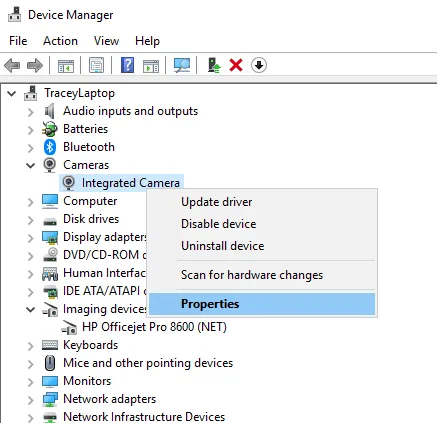Click the down-arrow disable device icon
This screenshot has height=423, width=437.
pyautogui.click(x=259, y=65)
